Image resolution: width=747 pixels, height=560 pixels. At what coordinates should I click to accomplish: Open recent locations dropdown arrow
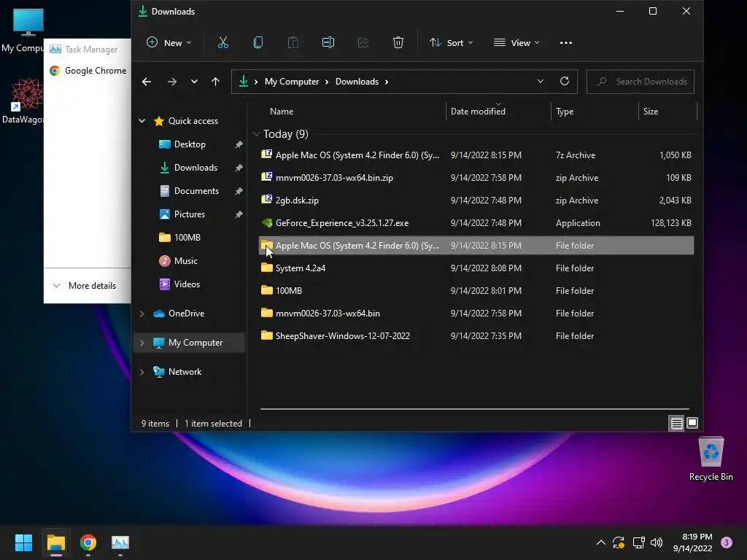coord(194,82)
